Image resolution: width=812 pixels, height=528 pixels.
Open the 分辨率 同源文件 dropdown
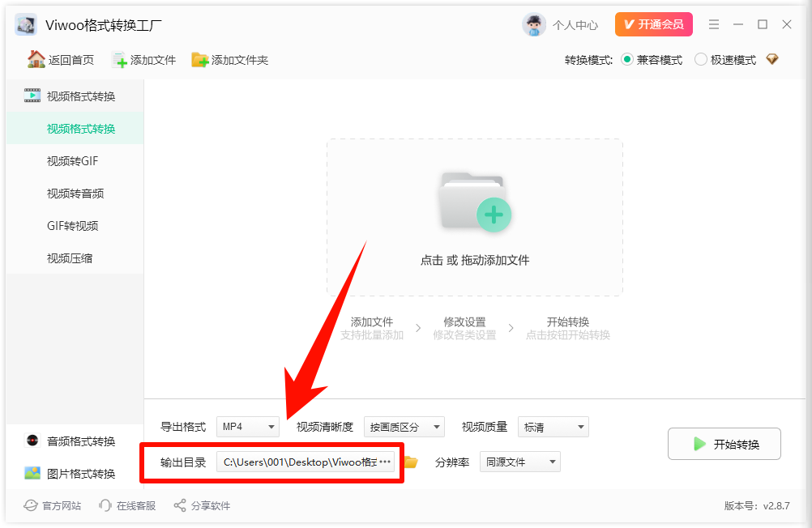(520, 462)
